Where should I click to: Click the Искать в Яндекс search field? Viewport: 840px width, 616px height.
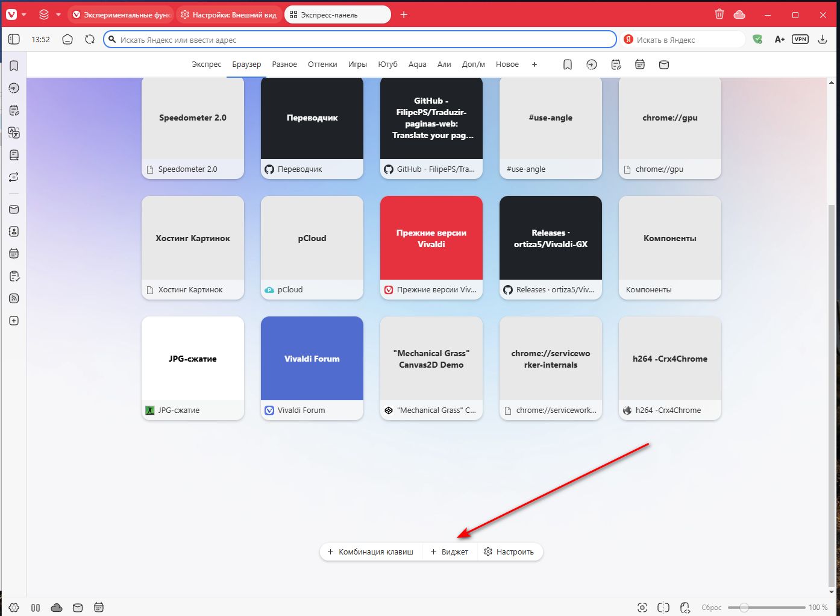point(684,40)
